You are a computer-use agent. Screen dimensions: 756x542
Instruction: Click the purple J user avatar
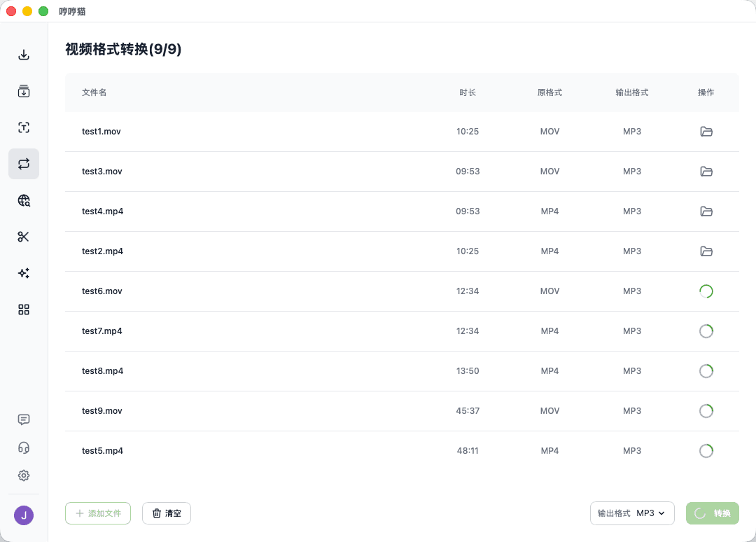[24, 515]
